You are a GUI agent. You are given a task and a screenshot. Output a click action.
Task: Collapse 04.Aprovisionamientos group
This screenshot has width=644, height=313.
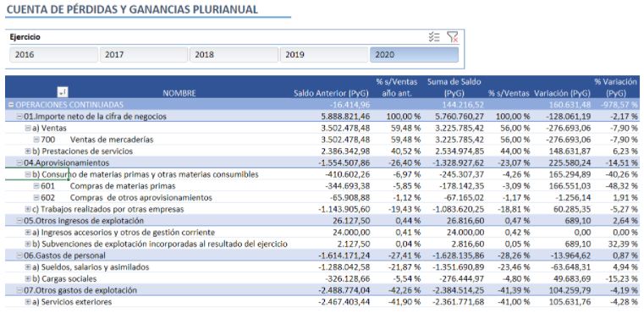tap(19, 162)
